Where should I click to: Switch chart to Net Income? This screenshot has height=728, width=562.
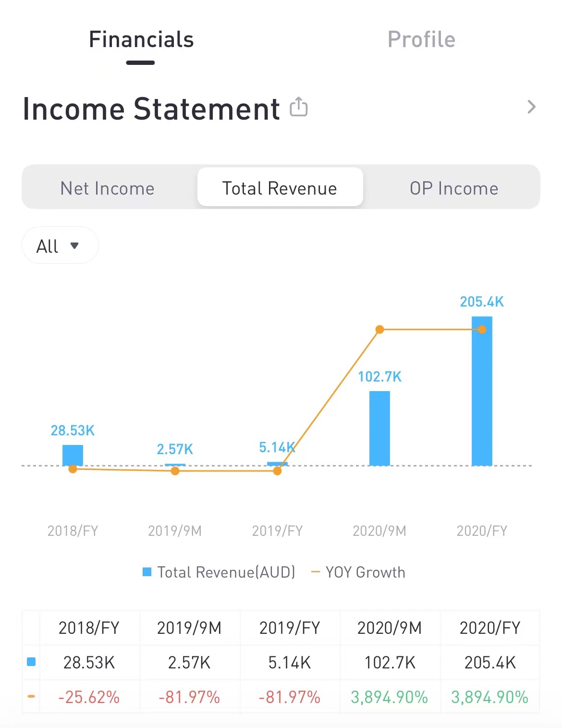108,188
